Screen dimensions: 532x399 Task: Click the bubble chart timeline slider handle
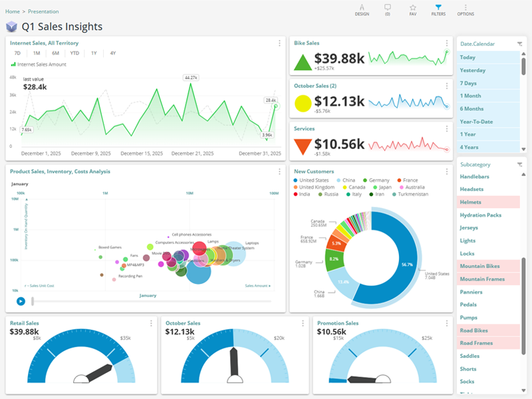click(x=33, y=301)
